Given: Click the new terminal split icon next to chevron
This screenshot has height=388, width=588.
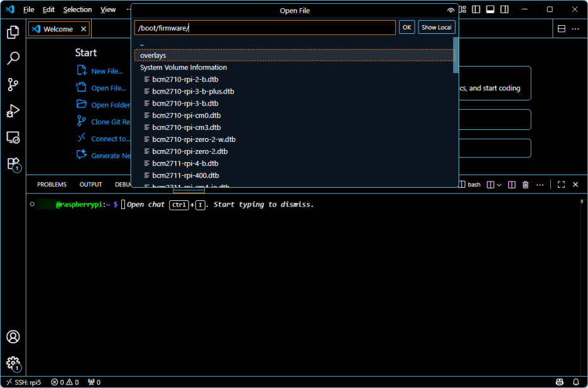Looking at the screenshot, I should pyautogui.click(x=491, y=185).
